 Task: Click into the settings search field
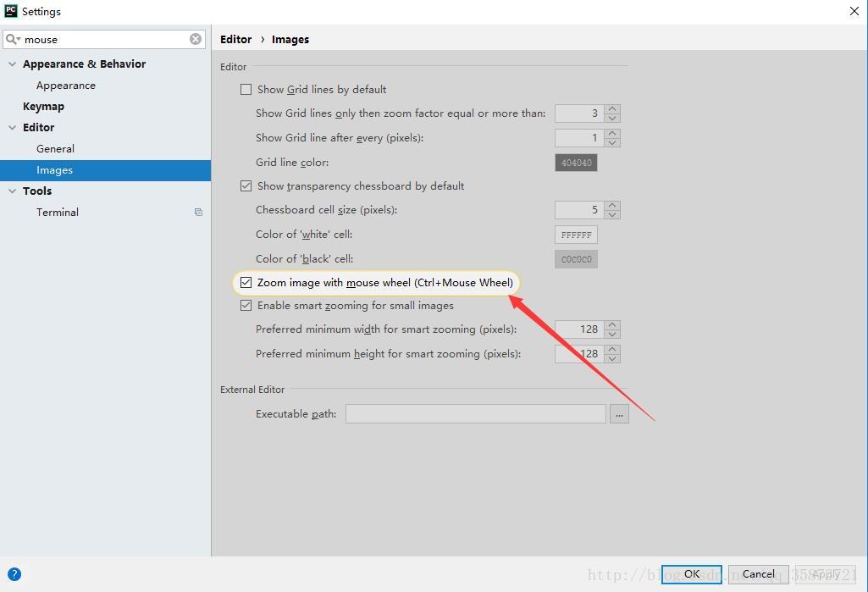[x=105, y=39]
